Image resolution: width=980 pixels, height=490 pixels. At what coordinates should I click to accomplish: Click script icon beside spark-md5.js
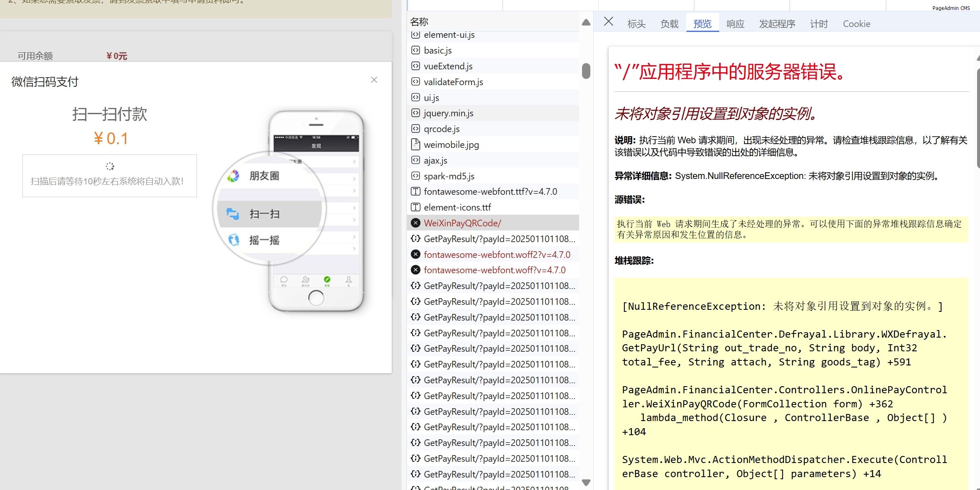[415, 176]
